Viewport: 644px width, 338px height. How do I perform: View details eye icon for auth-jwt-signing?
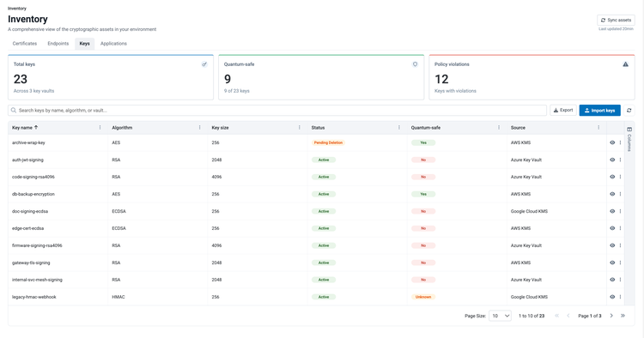(612, 160)
